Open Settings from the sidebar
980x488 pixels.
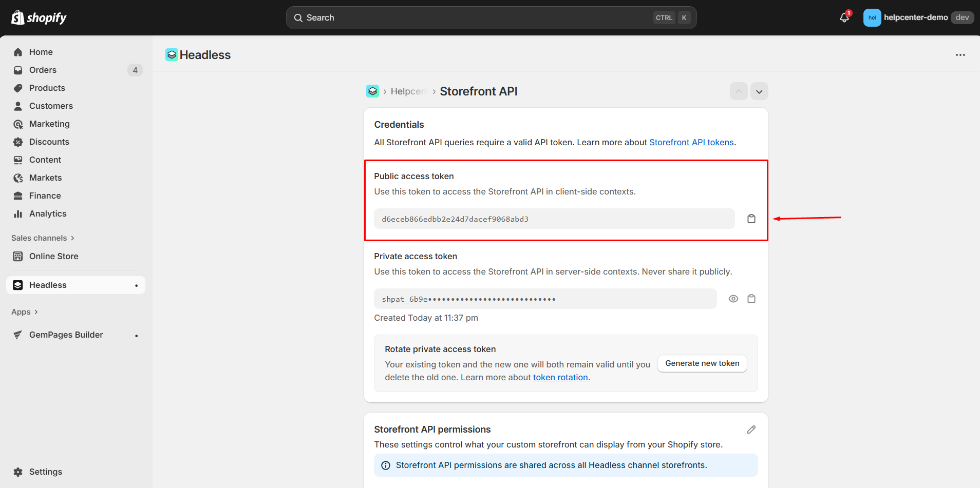tap(45, 472)
